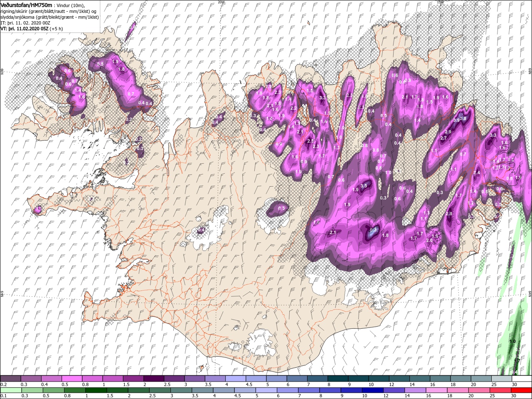Pick the darkest purple upper swatch between 2 and 2.5
The height and width of the screenshot is (399, 532).
tap(153, 379)
